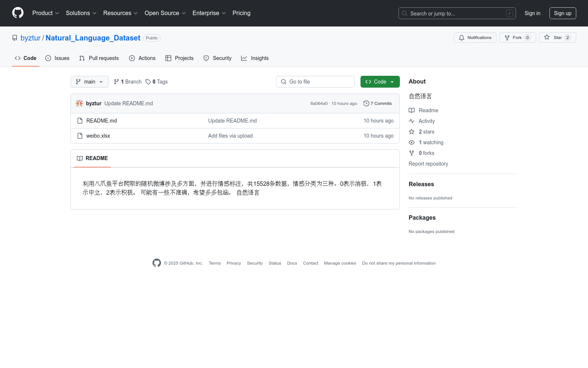
Task: Open commit hash 8a064a0
Action: pyautogui.click(x=319, y=103)
